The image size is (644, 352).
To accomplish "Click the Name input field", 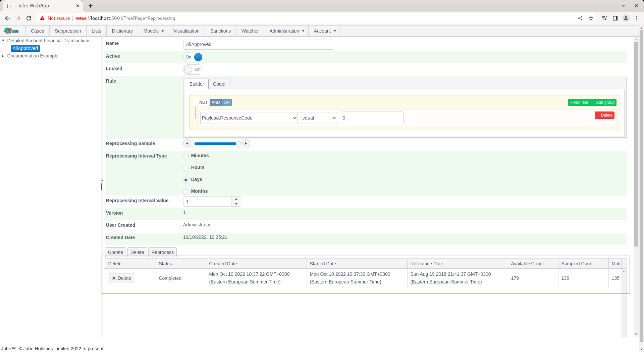I will (258, 45).
